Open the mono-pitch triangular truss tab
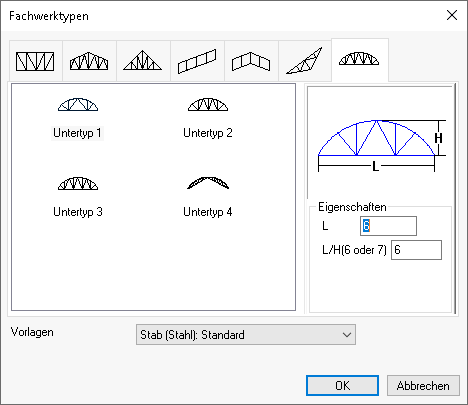Image resolution: width=468 pixels, height=405 pixels. point(305,61)
